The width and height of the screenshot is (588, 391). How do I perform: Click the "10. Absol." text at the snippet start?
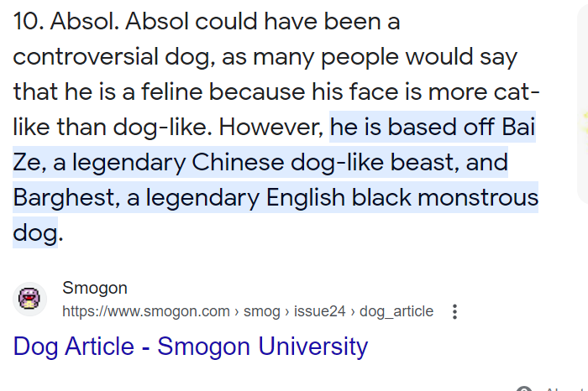66,22
